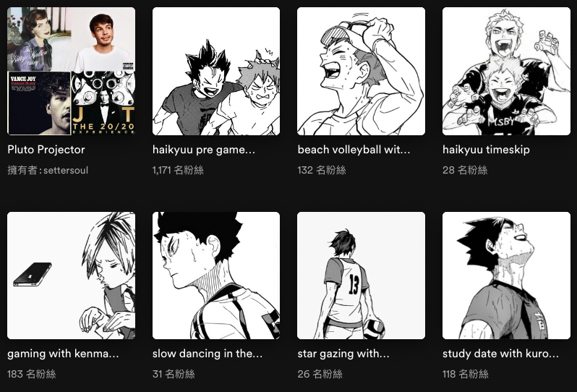The image size is (577, 392).
Task: Open beach volleyball playlist cover image
Action: 361,71
